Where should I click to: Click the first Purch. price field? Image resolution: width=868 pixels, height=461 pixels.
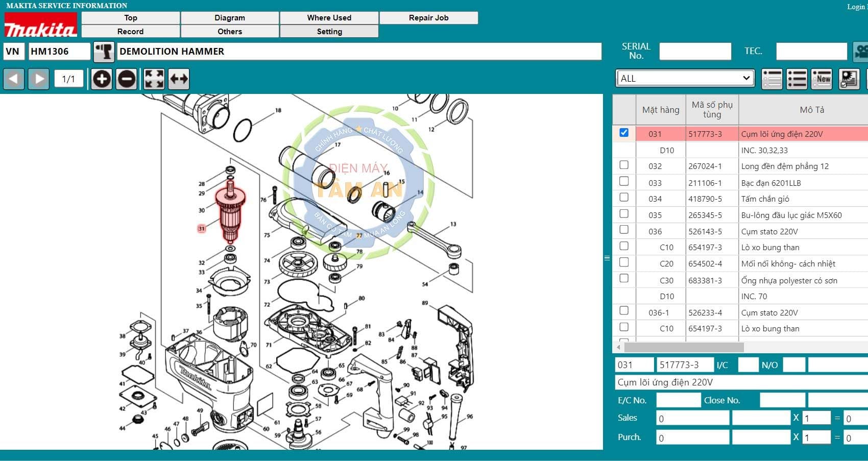[693, 438]
